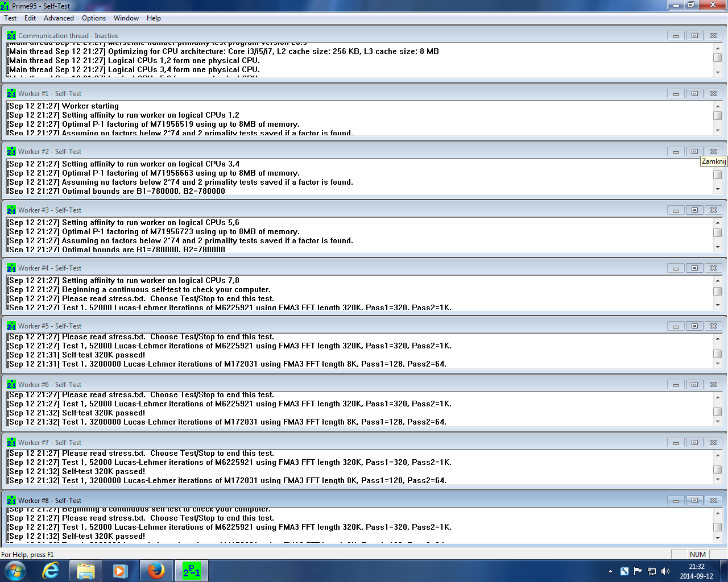Maximize the Worker #3 window
728x582 pixels.
[694, 210]
